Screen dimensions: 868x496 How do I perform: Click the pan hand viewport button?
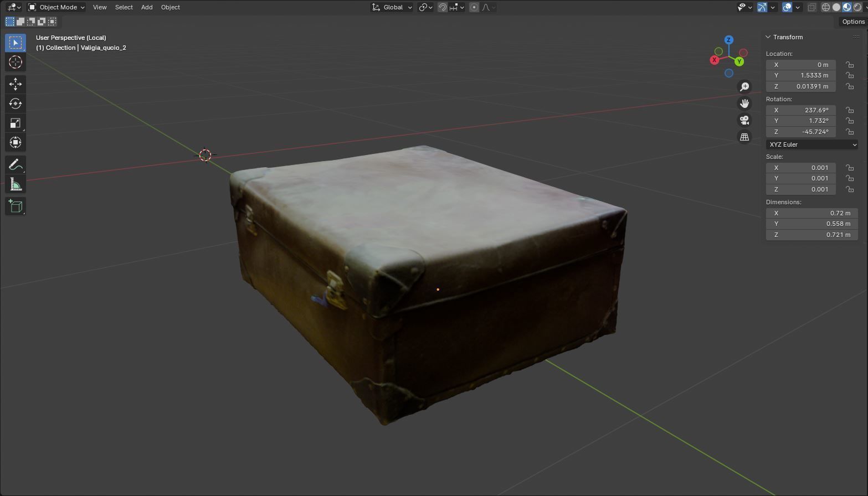[x=744, y=103]
